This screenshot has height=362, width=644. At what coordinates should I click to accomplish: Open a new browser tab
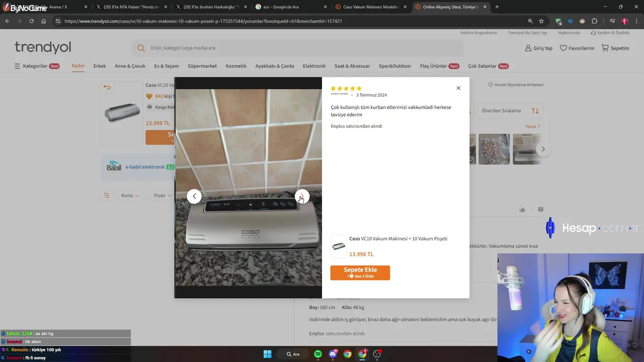(x=497, y=7)
